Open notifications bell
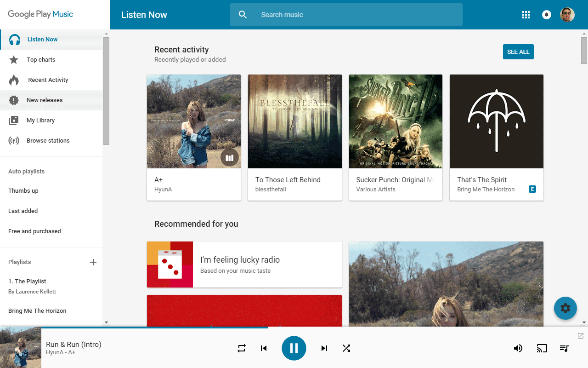Image resolution: width=588 pixels, height=368 pixels. (546, 14)
